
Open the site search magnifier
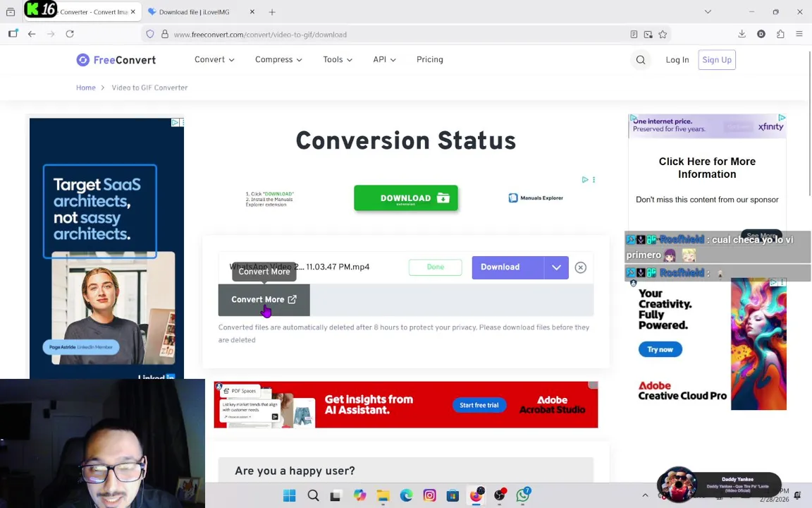[x=641, y=60]
